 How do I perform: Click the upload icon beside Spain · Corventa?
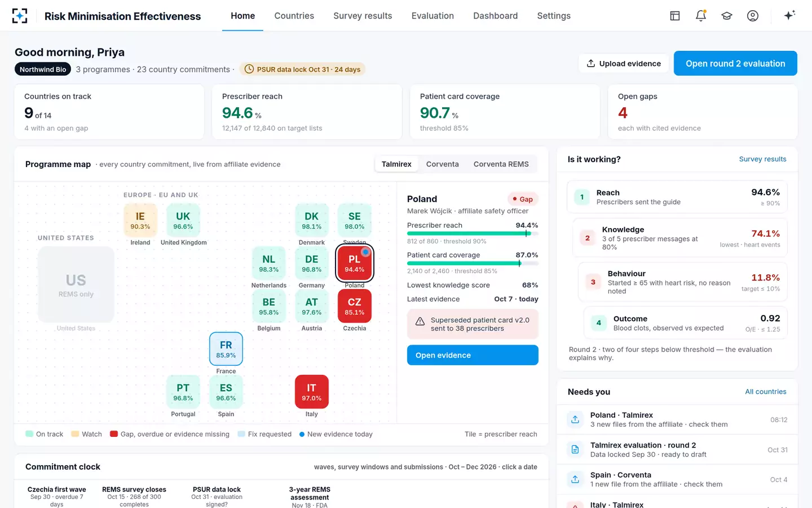(575, 479)
